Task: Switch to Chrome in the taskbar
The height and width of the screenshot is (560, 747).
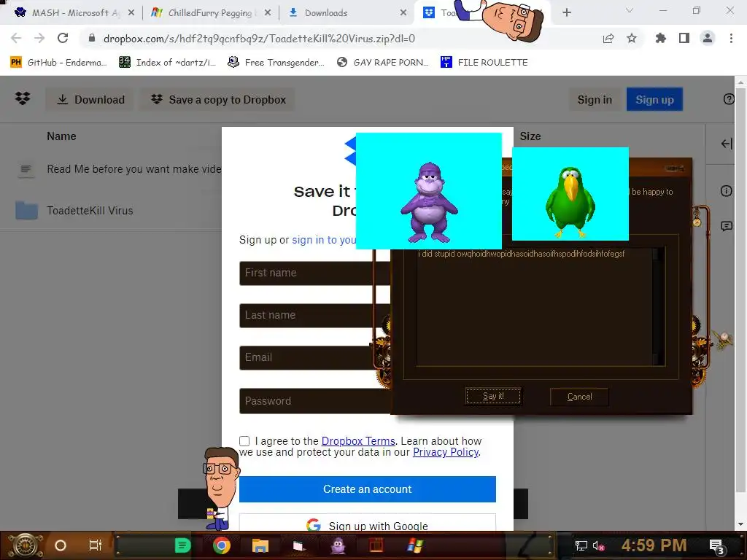Action: tap(222, 545)
